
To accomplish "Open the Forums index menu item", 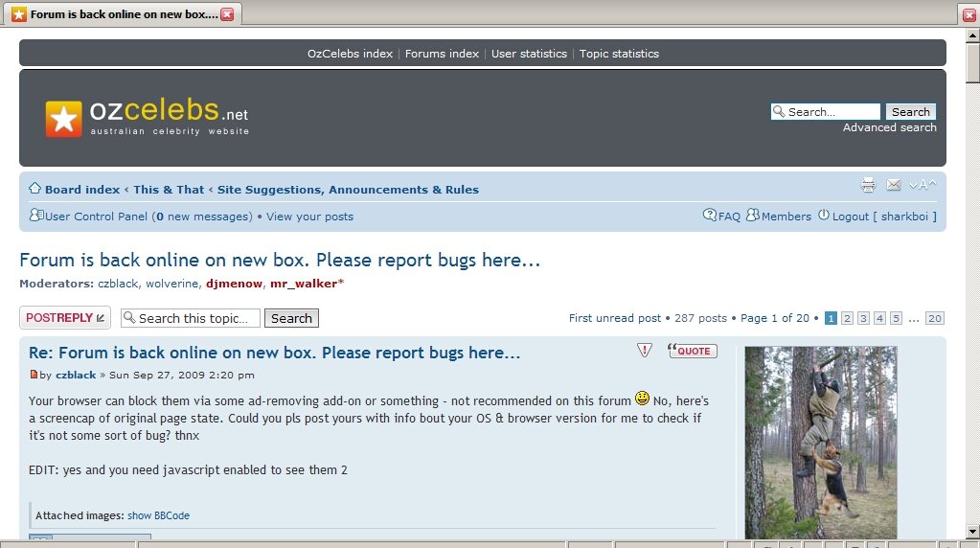I will [442, 54].
